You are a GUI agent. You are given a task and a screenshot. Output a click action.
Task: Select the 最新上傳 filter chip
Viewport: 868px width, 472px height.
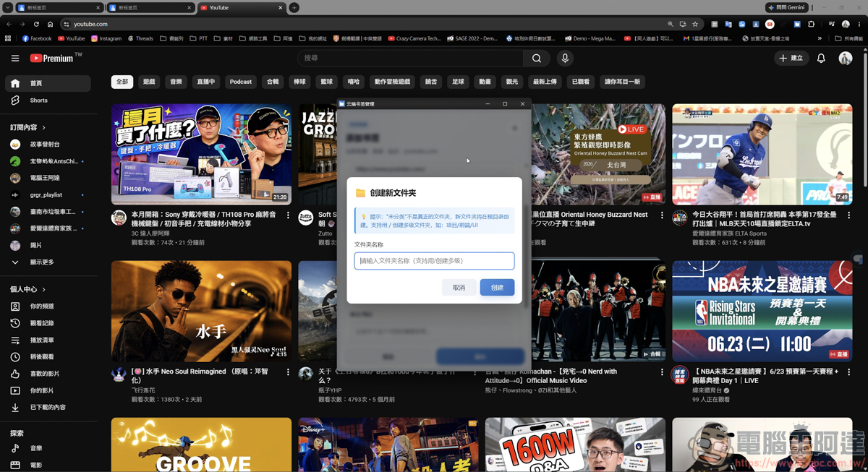545,82
